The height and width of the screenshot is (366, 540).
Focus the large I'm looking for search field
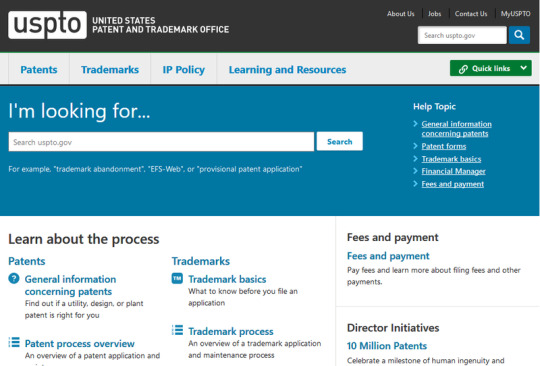coord(161,142)
